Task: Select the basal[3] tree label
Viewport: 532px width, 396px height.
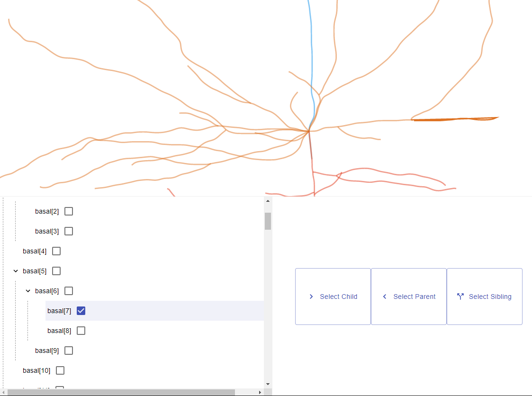Action: coord(47,231)
